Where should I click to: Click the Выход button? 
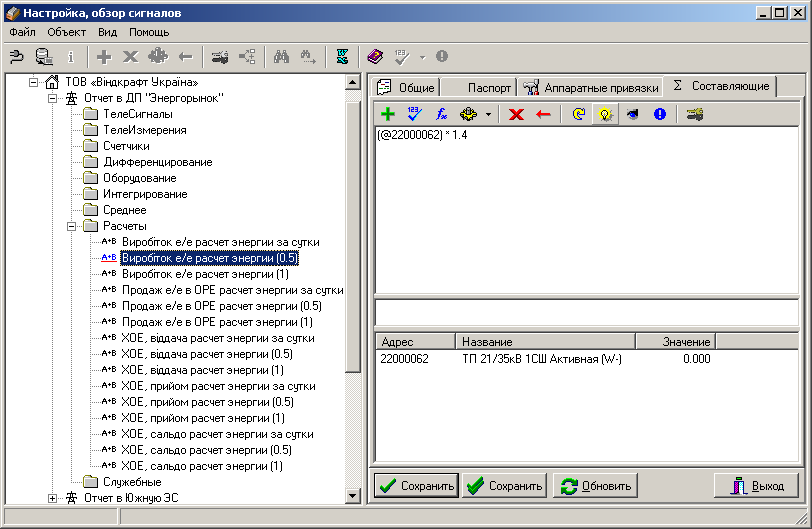coord(756,486)
